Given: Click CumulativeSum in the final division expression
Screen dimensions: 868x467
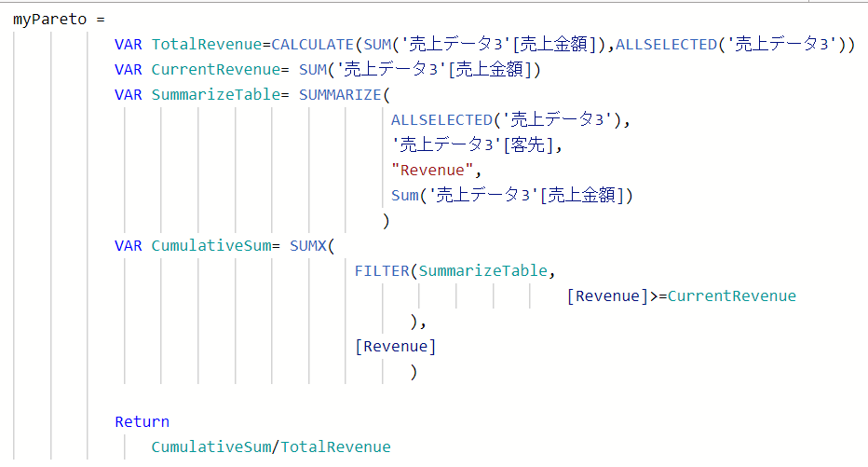Looking at the screenshot, I should click(210, 446).
